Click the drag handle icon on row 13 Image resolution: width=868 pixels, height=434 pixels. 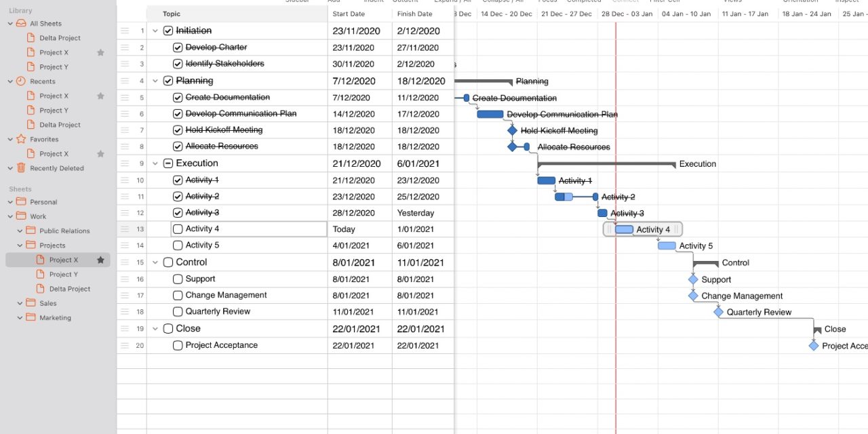[x=125, y=229]
